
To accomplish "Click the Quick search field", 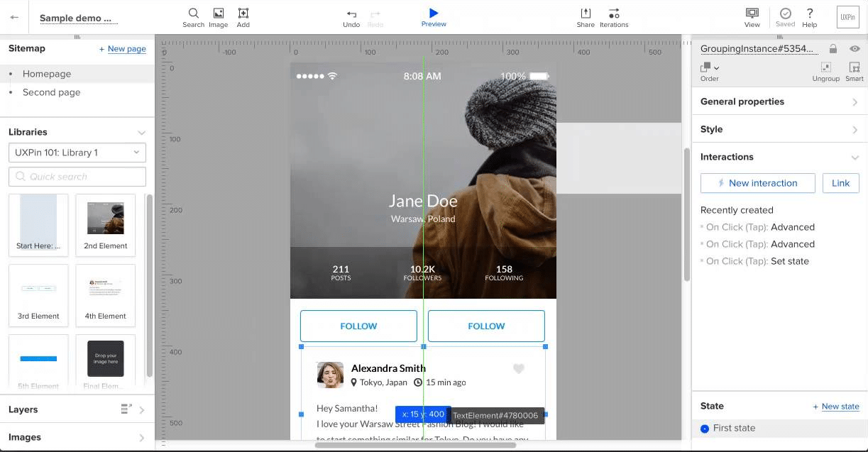I will click(77, 177).
